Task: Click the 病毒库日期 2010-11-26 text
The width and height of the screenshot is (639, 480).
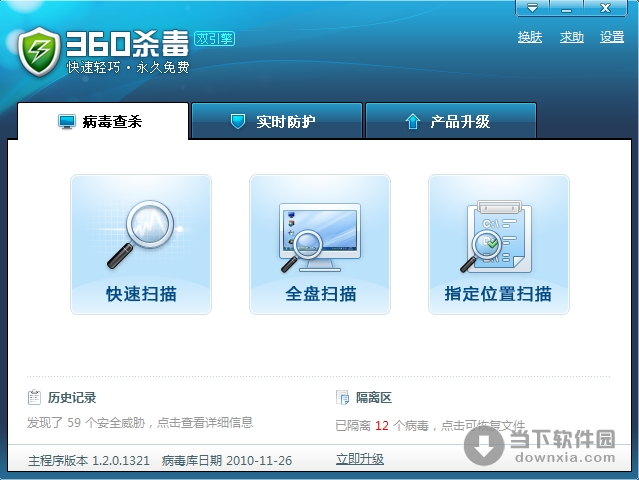Action: point(227,460)
